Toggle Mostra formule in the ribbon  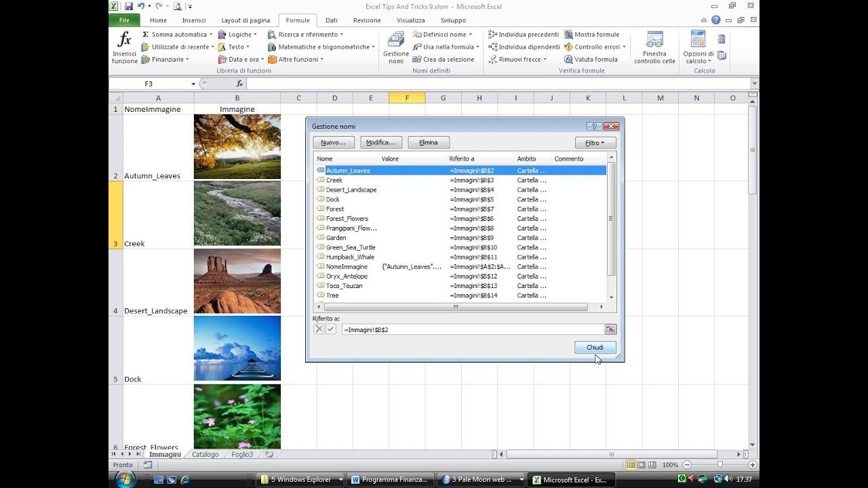[x=591, y=34]
